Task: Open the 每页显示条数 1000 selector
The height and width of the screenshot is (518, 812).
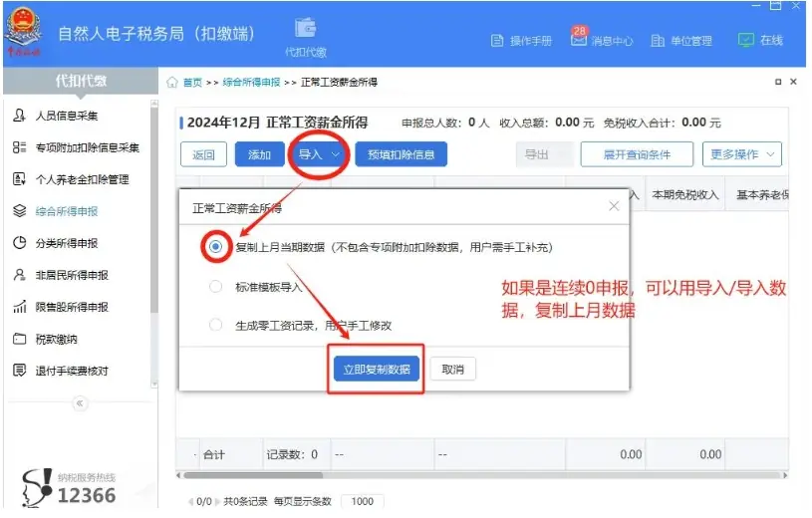Action: (363, 501)
